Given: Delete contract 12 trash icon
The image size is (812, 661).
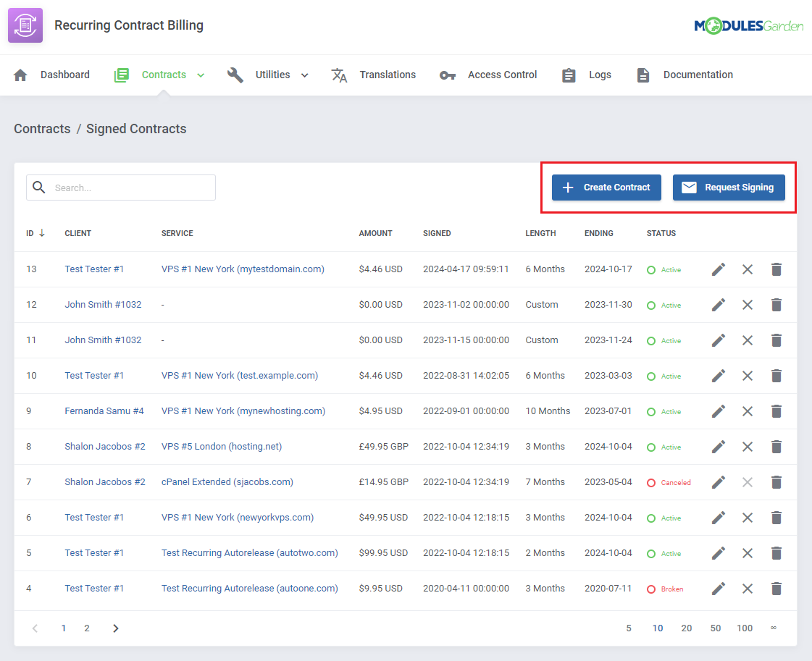Looking at the screenshot, I should [777, 305].
